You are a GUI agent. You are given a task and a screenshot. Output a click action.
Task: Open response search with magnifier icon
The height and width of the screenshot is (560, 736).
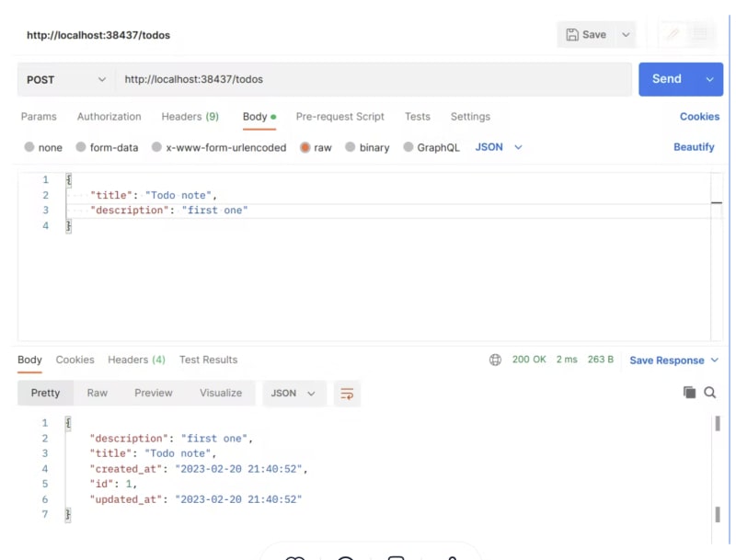click(710, 393)
